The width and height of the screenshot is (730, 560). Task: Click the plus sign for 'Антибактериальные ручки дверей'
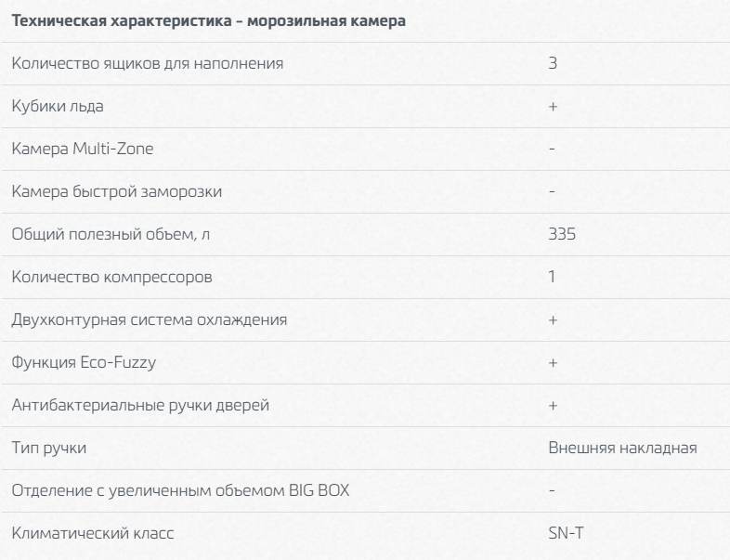click(x=553, y=406)
